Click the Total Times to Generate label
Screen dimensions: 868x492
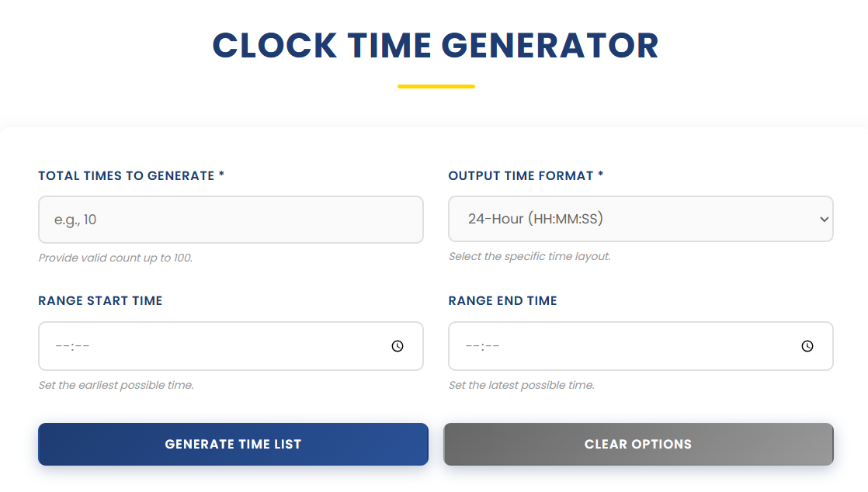click(x=130, y=175)
